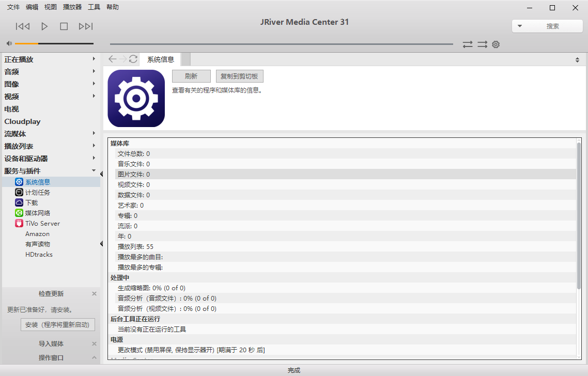Start playback with the Play button

pos(44,26)
